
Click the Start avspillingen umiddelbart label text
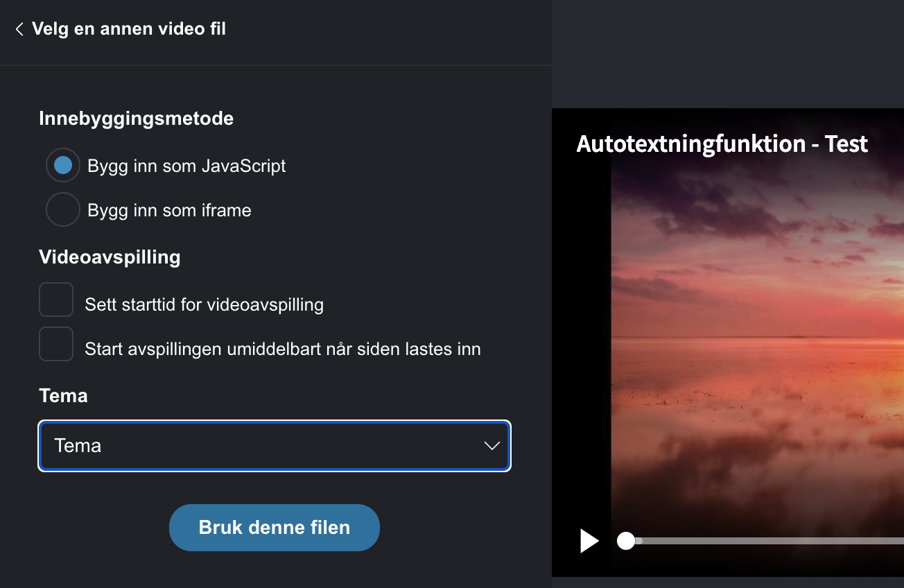[283, 349]
